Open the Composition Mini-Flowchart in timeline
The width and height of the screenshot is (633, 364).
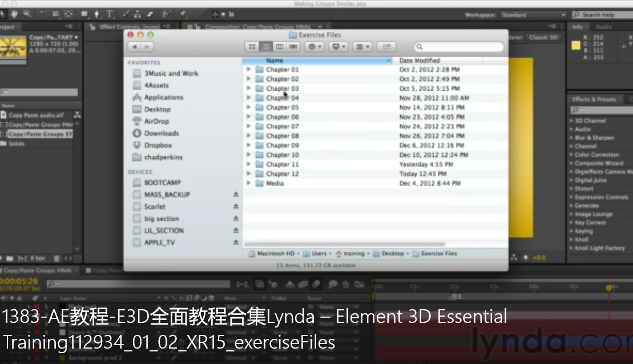tap(242, 285)
